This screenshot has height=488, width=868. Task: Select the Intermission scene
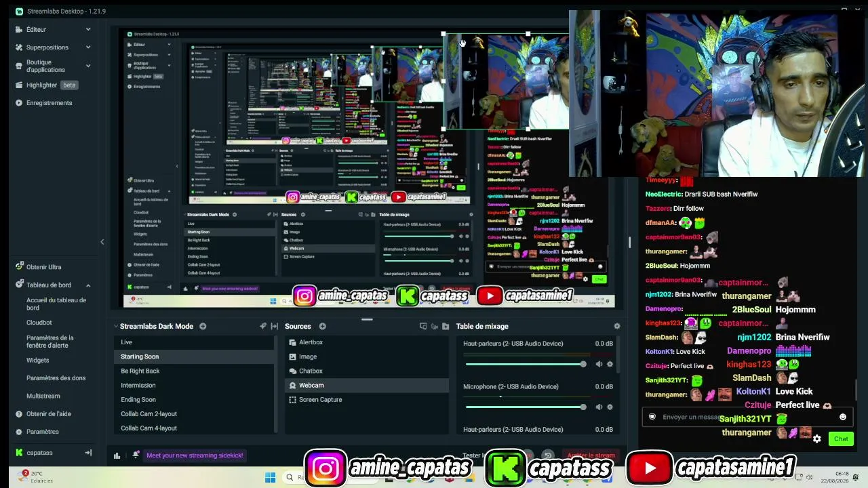click(193, 385)
